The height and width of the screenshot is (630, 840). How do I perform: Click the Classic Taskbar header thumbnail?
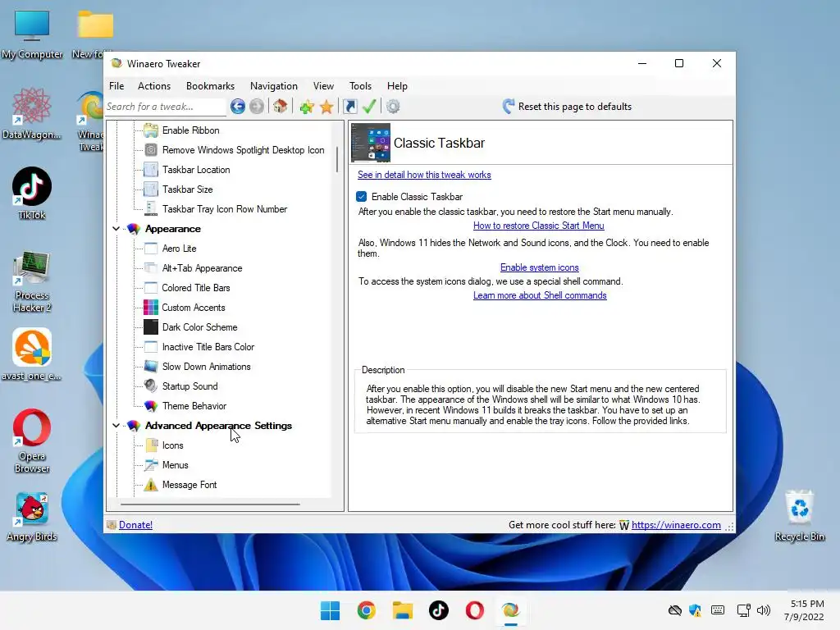click(x=371, y=143)
